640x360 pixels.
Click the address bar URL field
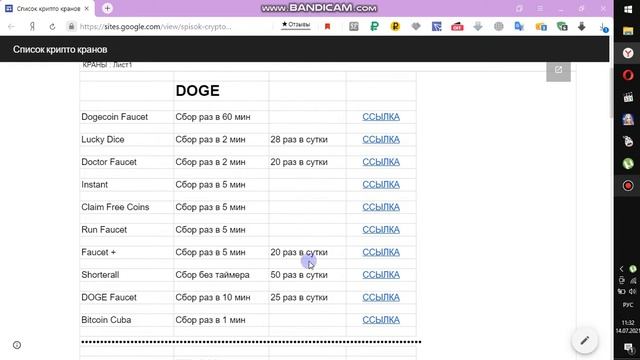click(x=155, y=27)
